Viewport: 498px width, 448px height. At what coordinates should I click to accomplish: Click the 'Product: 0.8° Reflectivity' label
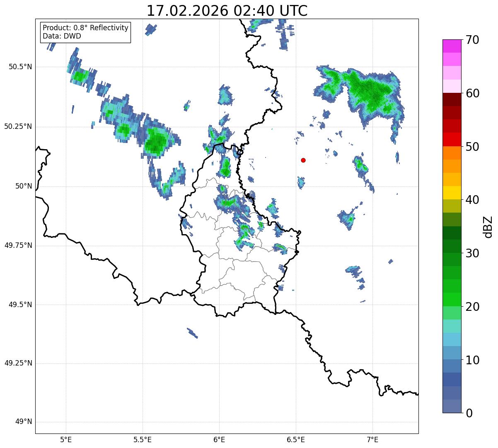tap(86, 28)
